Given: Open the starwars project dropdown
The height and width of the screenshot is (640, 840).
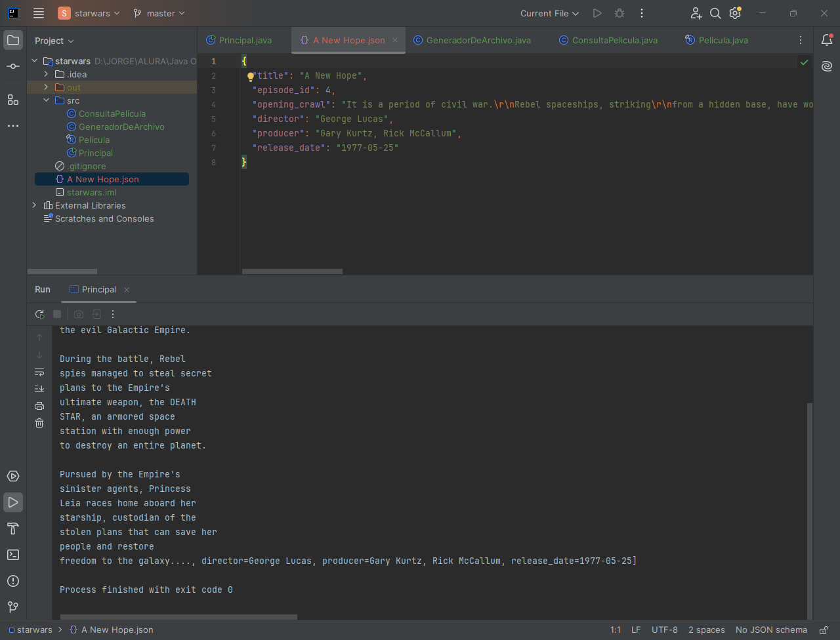Looking at the screenshot, I should [x=89, y=13].
